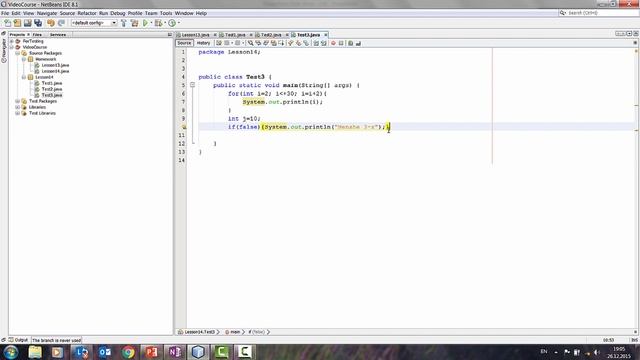The height and width of the screenshot is (360, 640).
Task: Open the Navigator side panel
Action: coord(4,51)
